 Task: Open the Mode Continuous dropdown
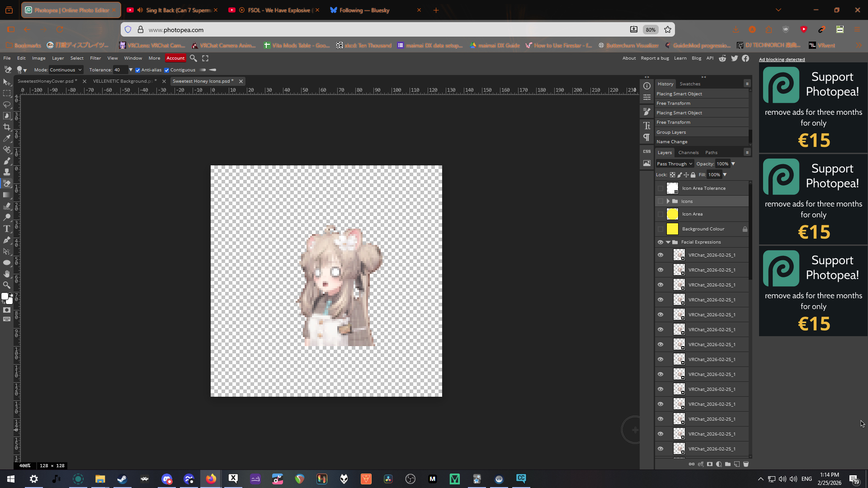(66, 70)
